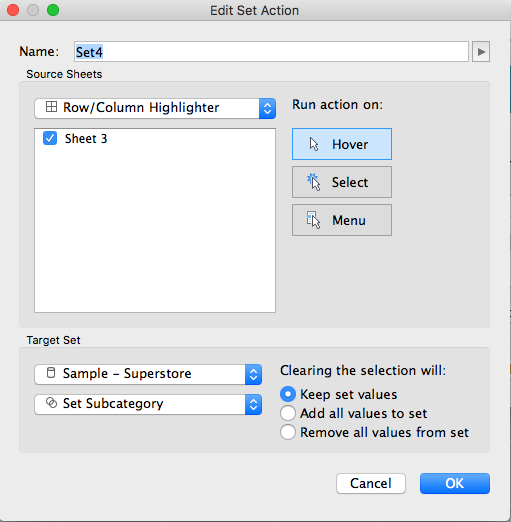Open the arrow menu next to Name field
This screenshot has width=511, height=522.
tap(481, 52)
